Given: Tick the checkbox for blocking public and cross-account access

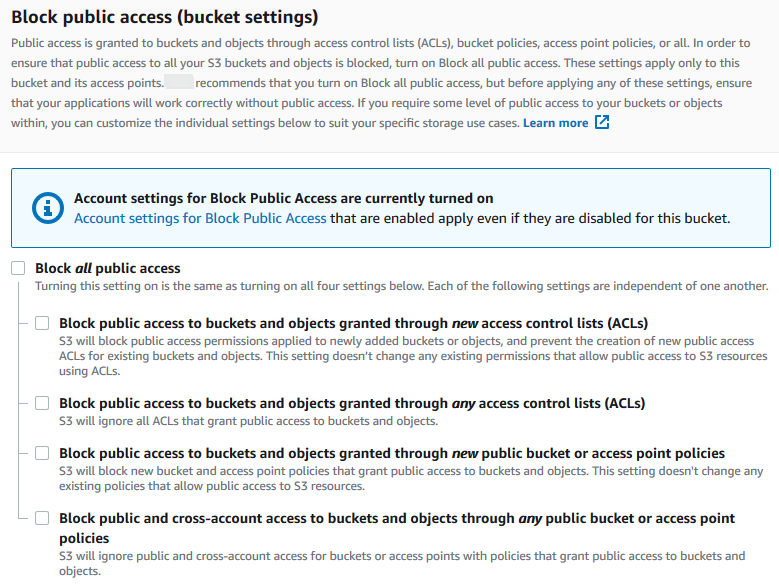Looking at the screenshot, I should point(42,518).
